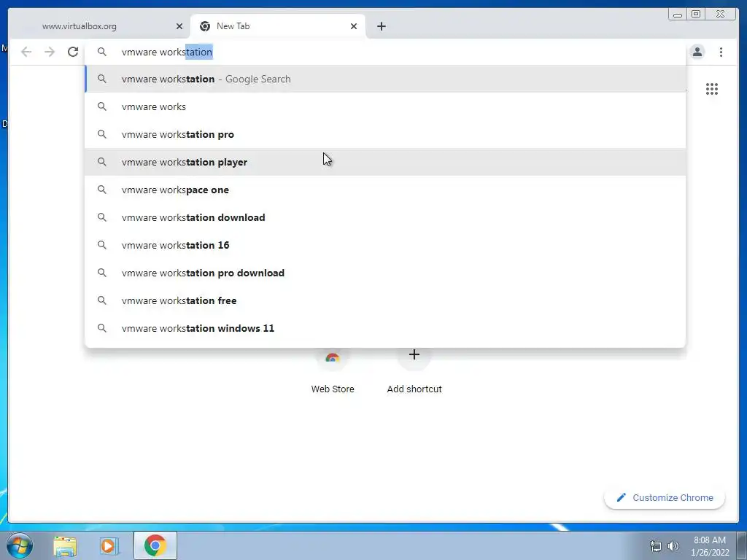Select 'vmware workstation - Google Search' suggestion
Viewport: 747px width, 560px height.
point(385,79)
